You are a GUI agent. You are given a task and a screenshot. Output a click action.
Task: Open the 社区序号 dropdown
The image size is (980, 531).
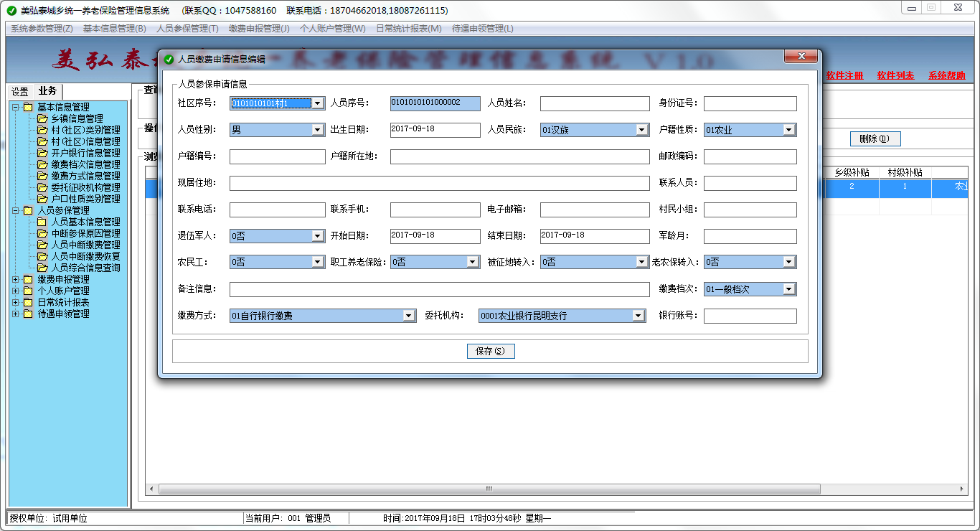[x=318, y=103]
